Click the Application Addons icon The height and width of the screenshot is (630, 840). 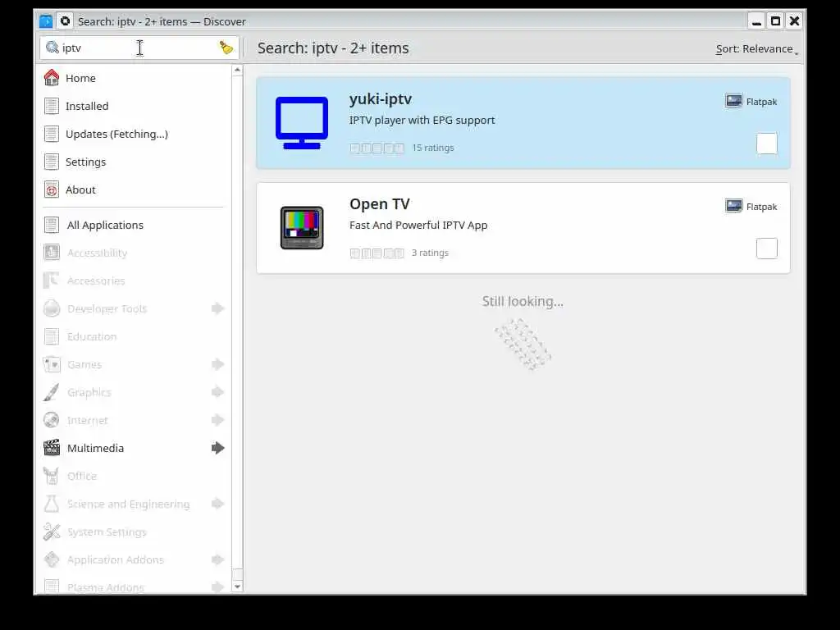point(52,559)
